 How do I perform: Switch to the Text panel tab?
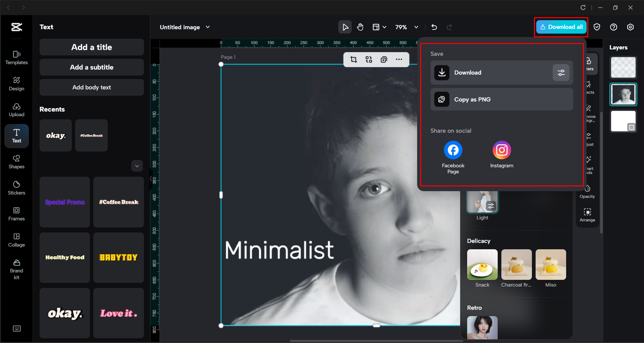point(16,136)
